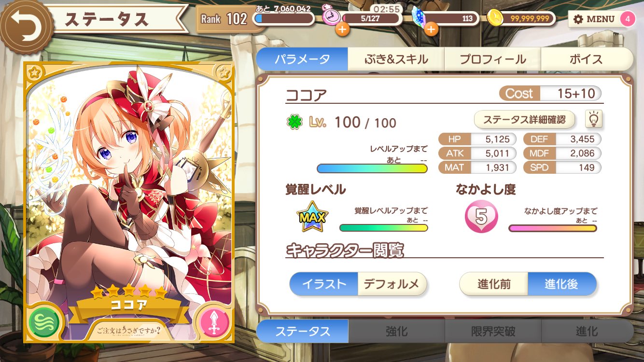
Task: Tap the level-up rainbow progress bar
Action: tap(372, 168)
